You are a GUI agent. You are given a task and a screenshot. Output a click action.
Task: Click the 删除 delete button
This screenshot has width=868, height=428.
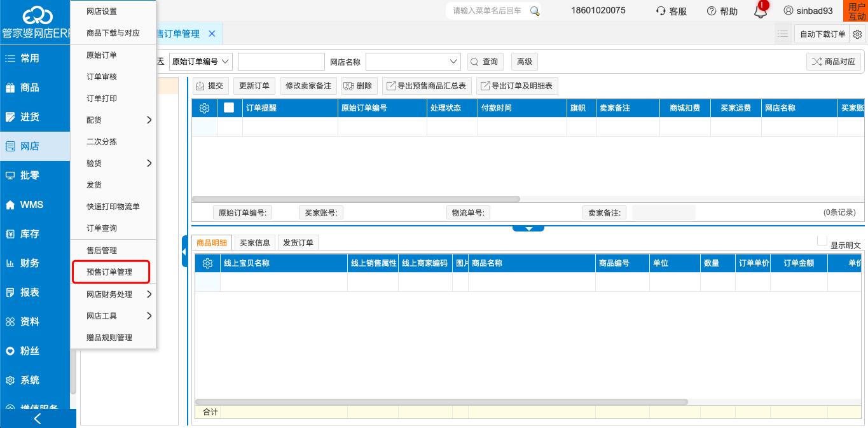click(x=359, y=86)
